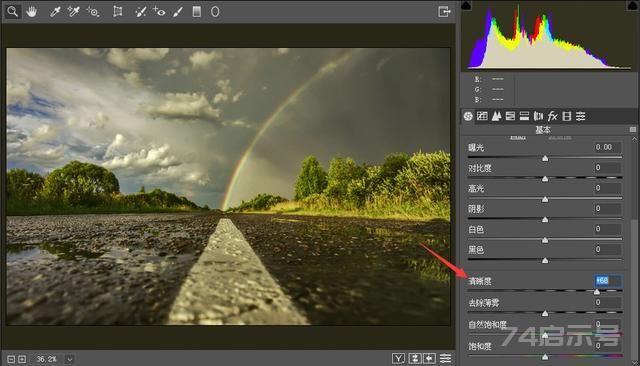This screenshot has height=366, width=640.
Task: Open the Tone Curve panel tab
Action: (482, 116)
